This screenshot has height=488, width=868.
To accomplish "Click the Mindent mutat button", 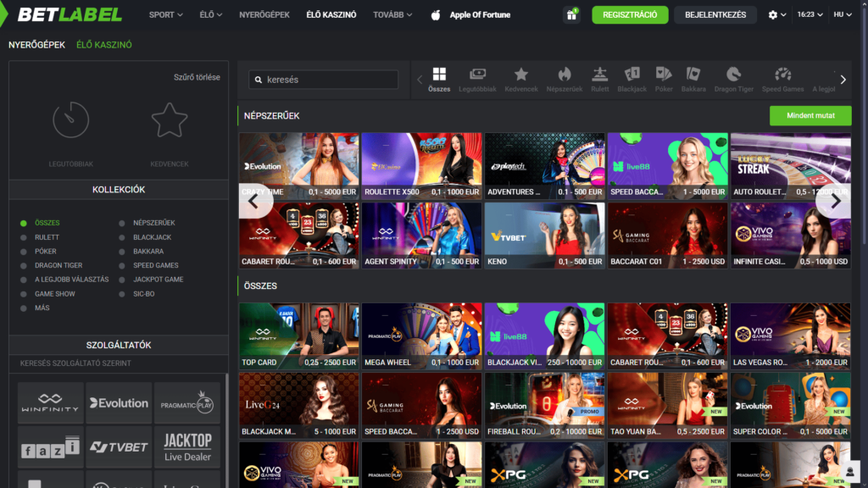I will [810, 115].
